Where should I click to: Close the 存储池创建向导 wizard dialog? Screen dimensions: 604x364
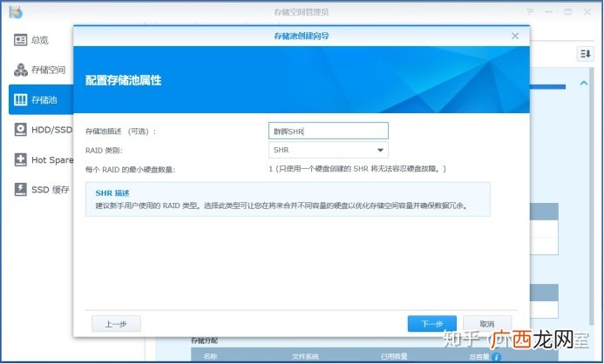point(515,36)
